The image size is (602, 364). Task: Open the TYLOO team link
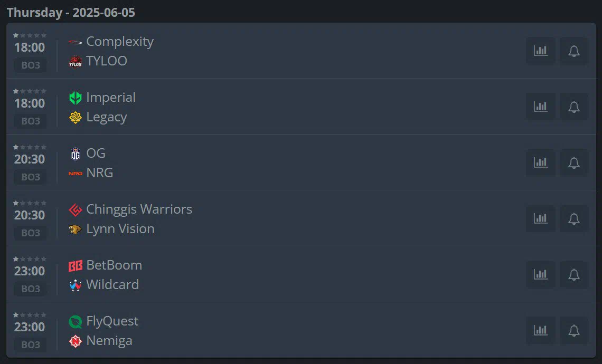pos(106,61)
